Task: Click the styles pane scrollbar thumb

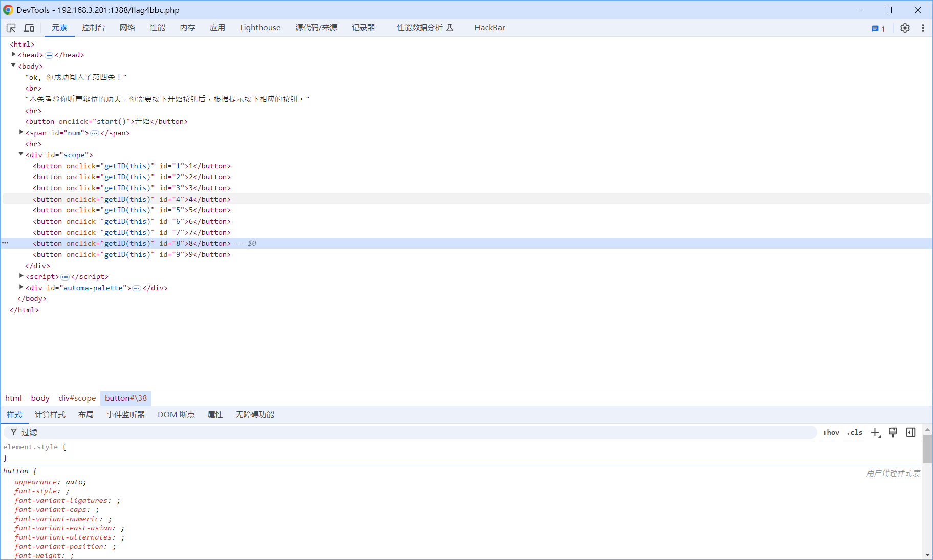Action: (x=927, y=448)
